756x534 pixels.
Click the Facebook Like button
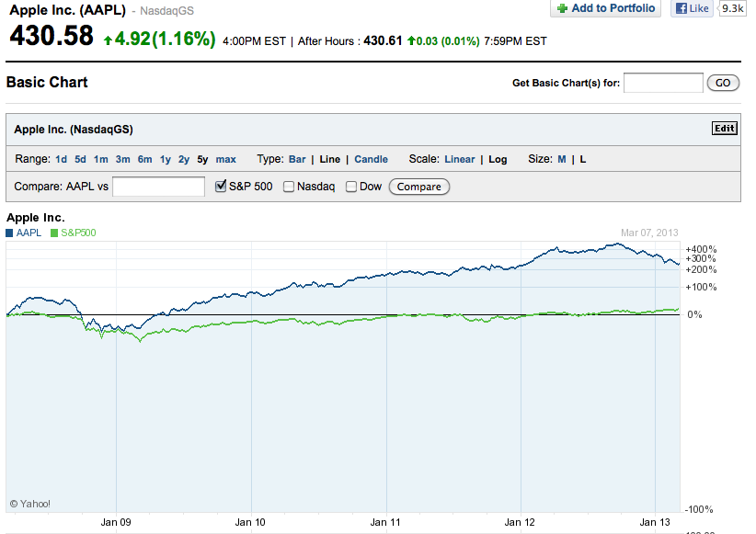[692, 8]
